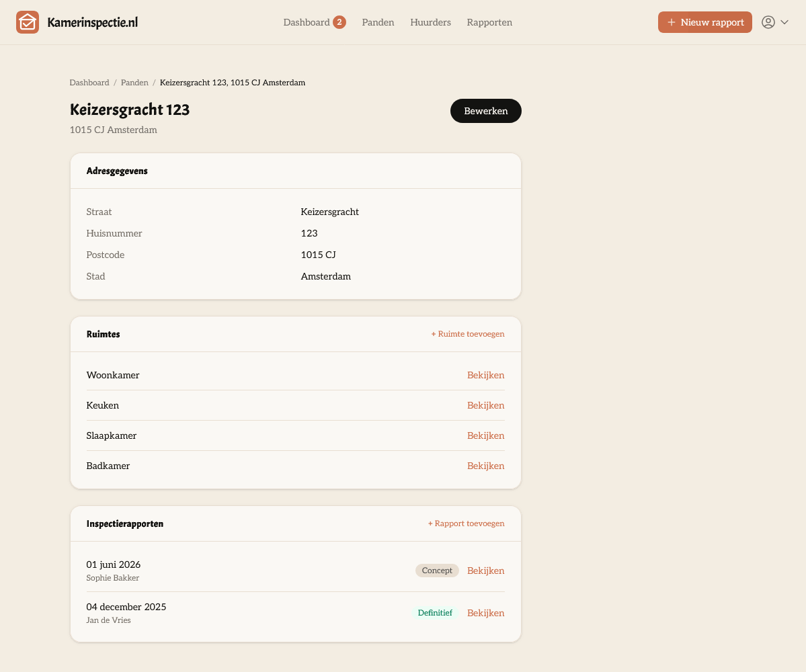Image resolution: width=806 pixels, height=672 pixels.
Task: Switch to the Rapporten nav item
Action: (489, 22)
